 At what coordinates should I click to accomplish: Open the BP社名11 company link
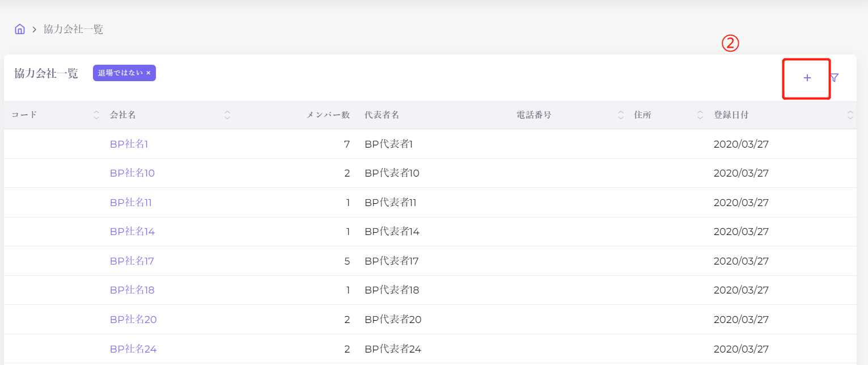coord(131,203)
